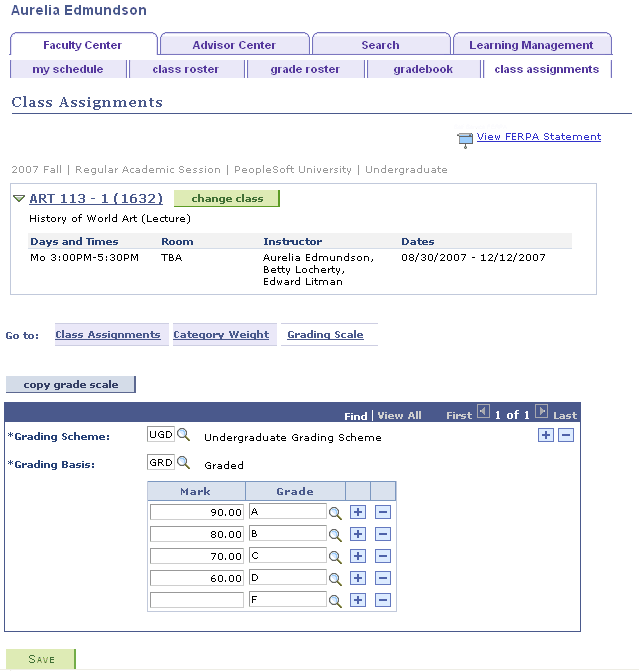The height and width of the screenshot is (671, 639).
Task: Click the Save button
Action: (41, 659)
